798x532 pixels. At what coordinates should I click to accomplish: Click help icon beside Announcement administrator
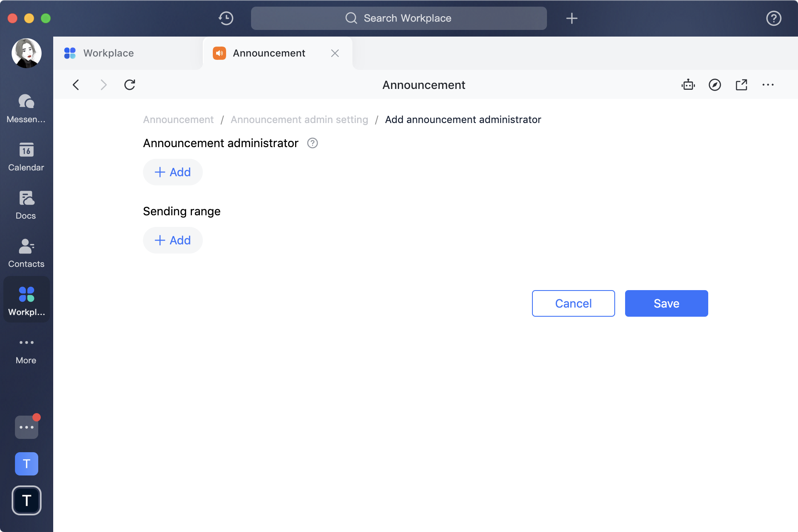click(313, 143)
